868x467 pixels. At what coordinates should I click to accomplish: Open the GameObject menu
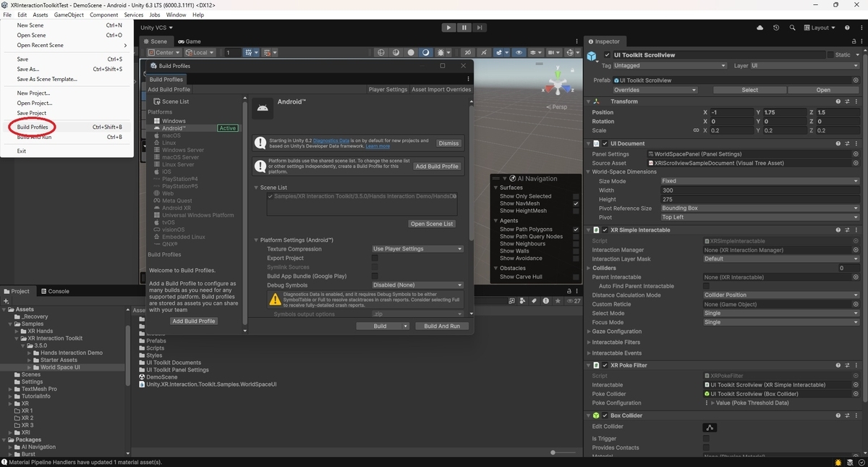(x=69, y=14)
